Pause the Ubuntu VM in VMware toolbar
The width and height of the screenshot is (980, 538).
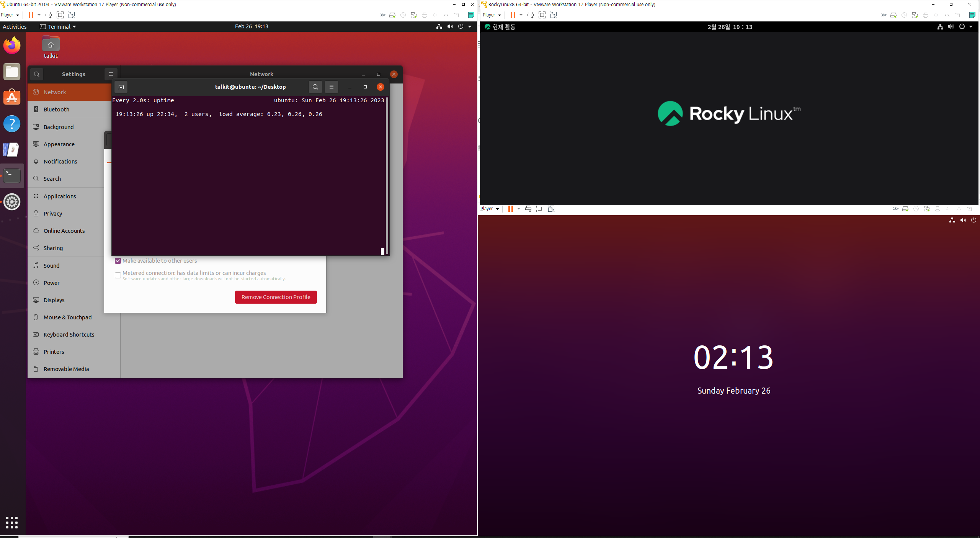click(31, 15)
